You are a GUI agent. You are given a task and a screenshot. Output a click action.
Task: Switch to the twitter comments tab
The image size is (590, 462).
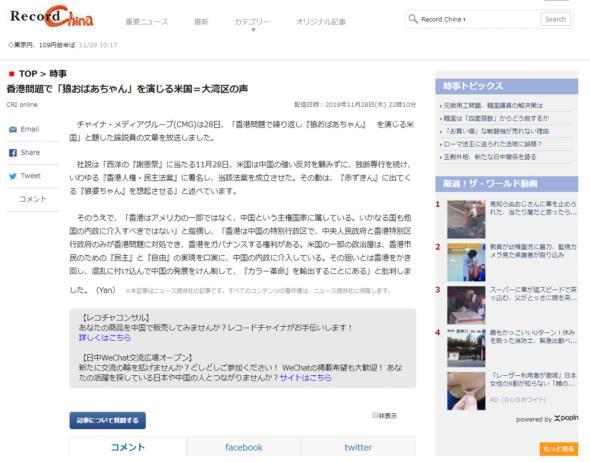click(x=358, y=447)
